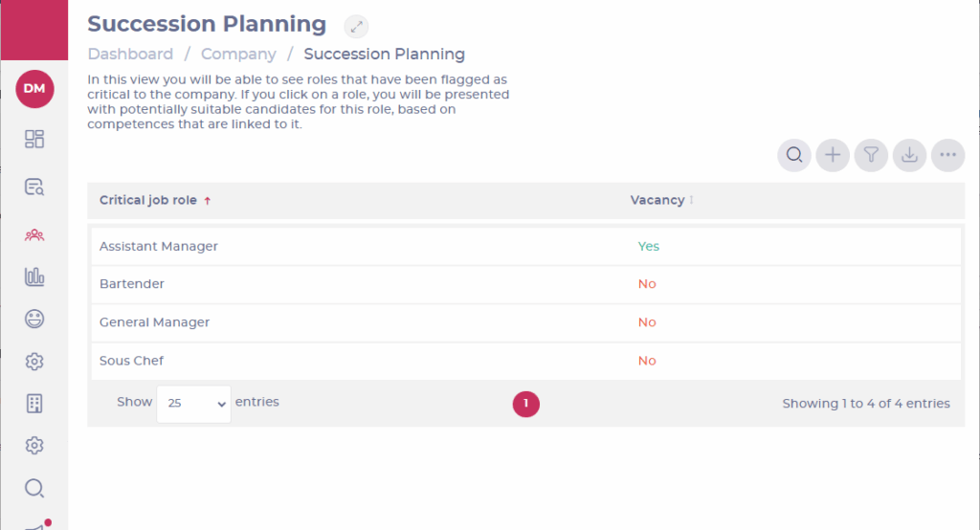Open the filter funnel button

[x=871, y=155]
